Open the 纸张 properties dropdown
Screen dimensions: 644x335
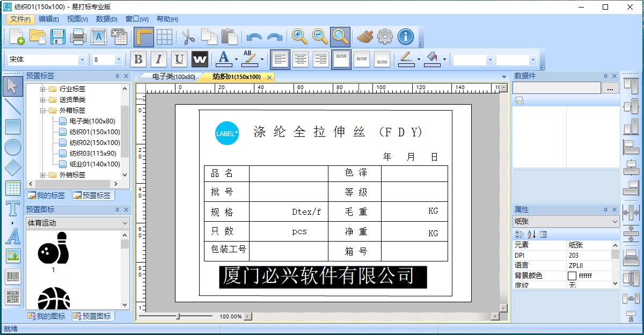click(566, 221)
